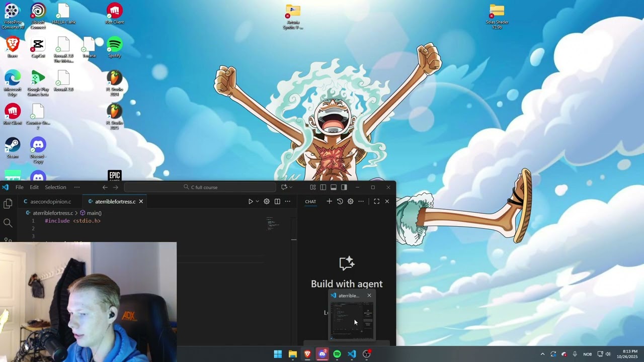Toggle the primary side bar in VS Code

pyautogui.click(x=323, y=187)
